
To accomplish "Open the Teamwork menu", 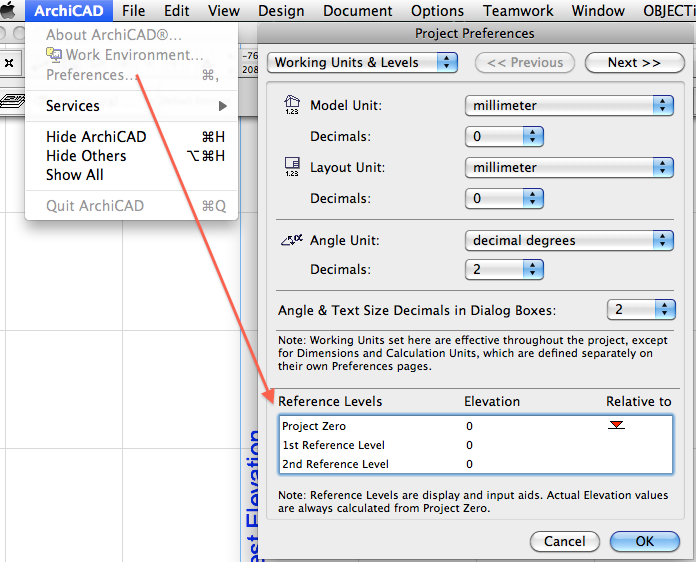I will (x=518, y=10).
